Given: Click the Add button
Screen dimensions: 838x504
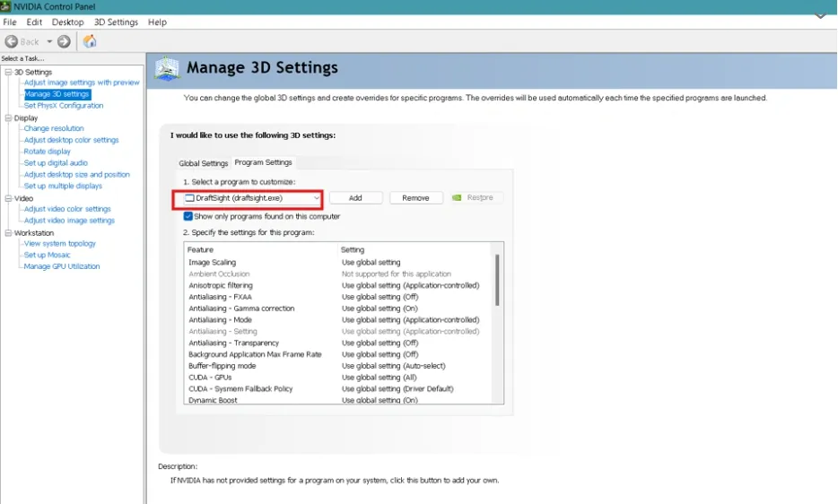Looking at the screenshot, I should (x=355, y=198).
